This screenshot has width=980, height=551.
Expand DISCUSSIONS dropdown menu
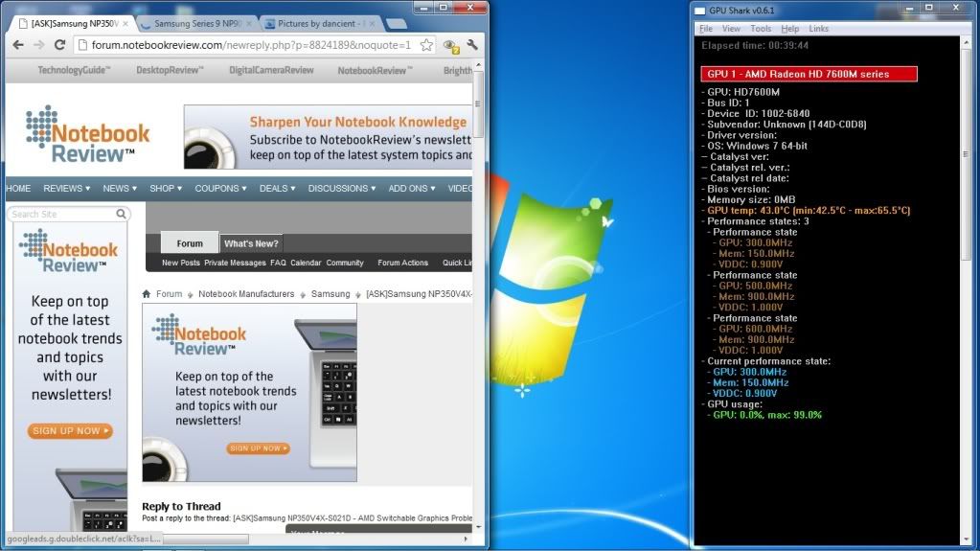tap(341, 188)
